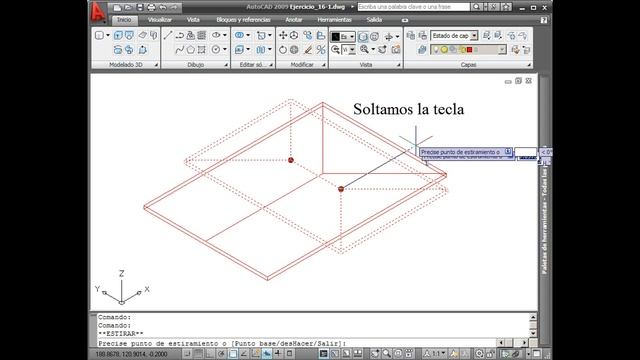Switch to the Vista ribbon tab

click(193, 20)
